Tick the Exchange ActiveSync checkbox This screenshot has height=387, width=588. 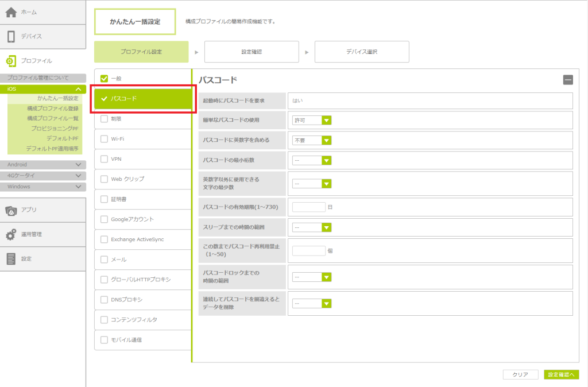tap(104, 239)
